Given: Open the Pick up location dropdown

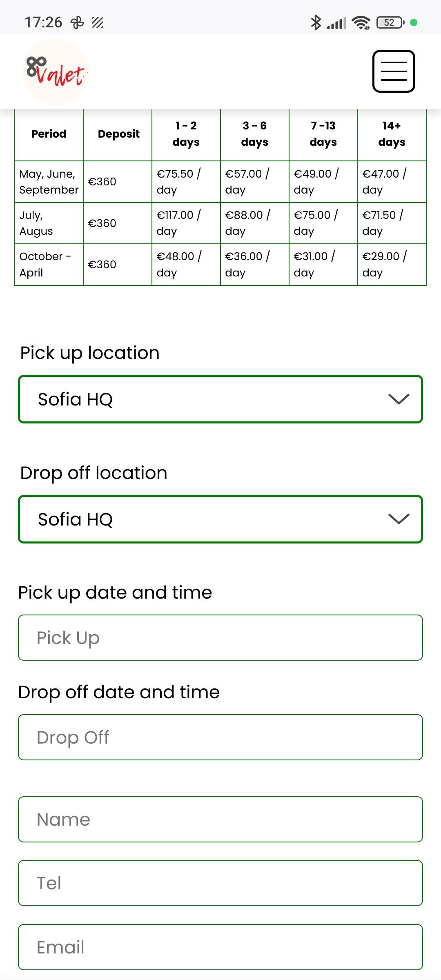Looking at the screenshot, I should click(x=220, y=399).
